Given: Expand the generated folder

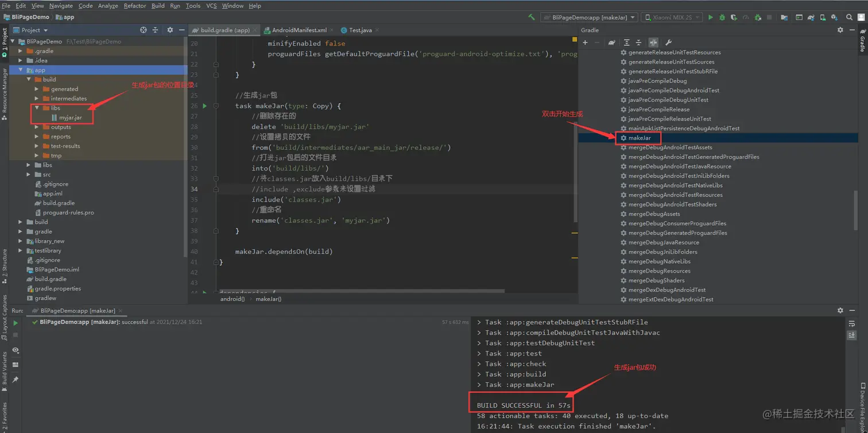Looking at the screenshot, I should coord(37,89).
